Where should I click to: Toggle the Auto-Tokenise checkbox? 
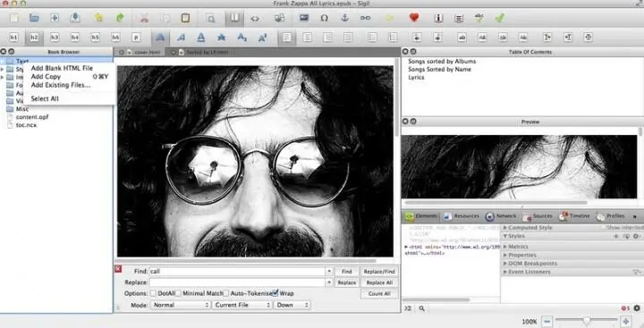tap(226, 293)
